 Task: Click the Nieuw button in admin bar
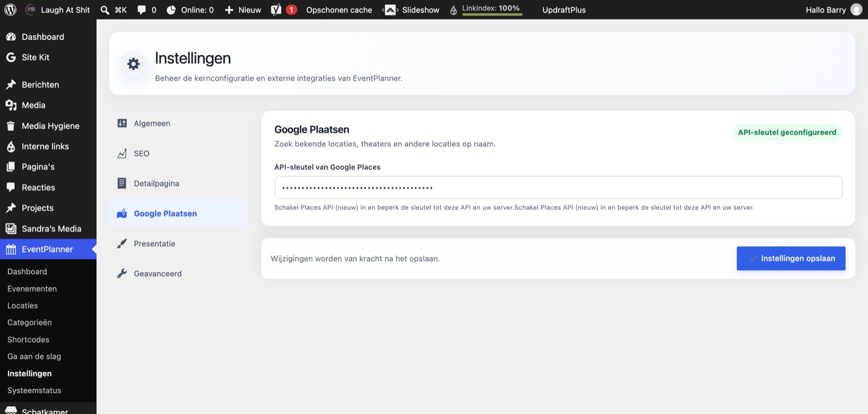[x=243, y=10]
